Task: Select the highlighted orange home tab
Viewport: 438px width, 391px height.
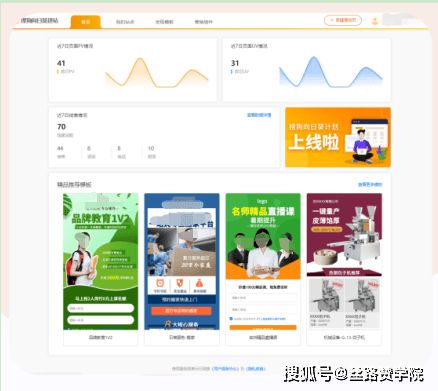Action: point(86,22)
